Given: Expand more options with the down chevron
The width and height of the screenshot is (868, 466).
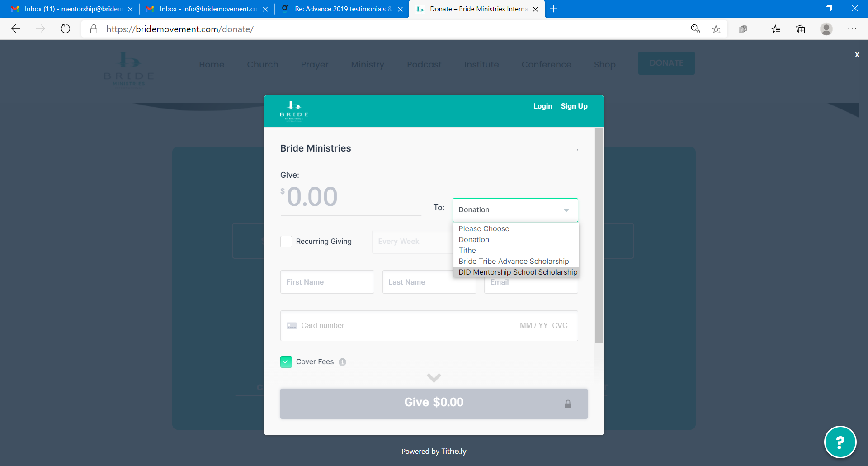Looking at the screenshot, I should pyautogui.click(x=434, y=378).
